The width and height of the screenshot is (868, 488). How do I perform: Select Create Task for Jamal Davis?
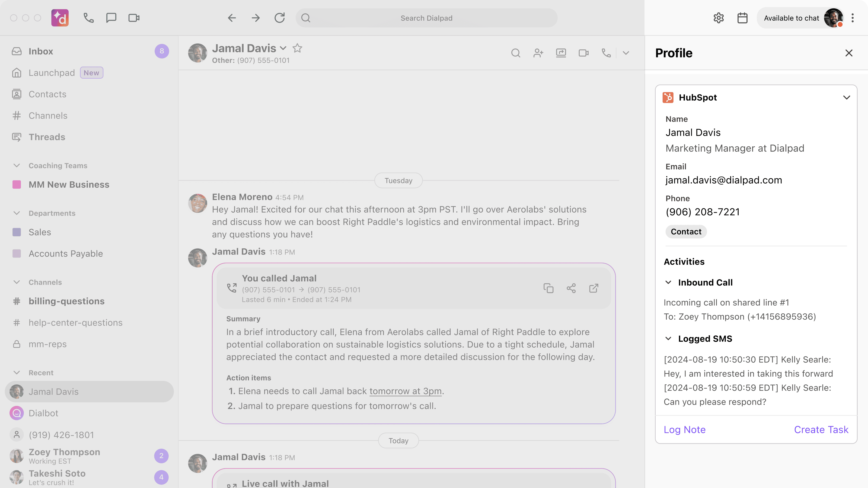(x=821, y=429)
